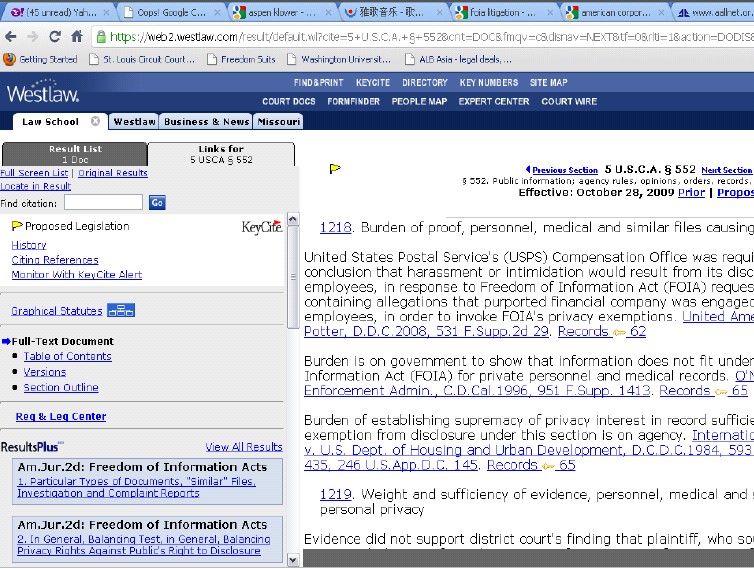Open FIND&PRINT menu
The height and width of the screenshot is (569, 754).
click(x=319, y=83)
